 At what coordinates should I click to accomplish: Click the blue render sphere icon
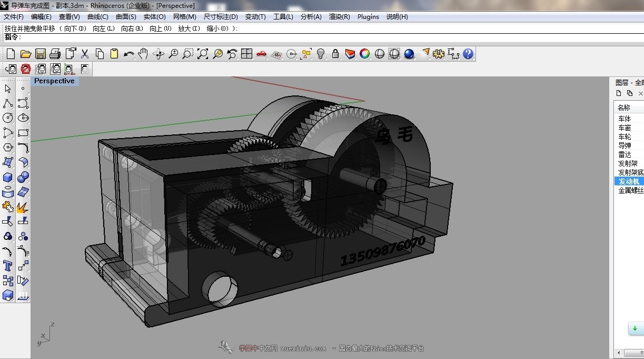(x=409, y=54)
